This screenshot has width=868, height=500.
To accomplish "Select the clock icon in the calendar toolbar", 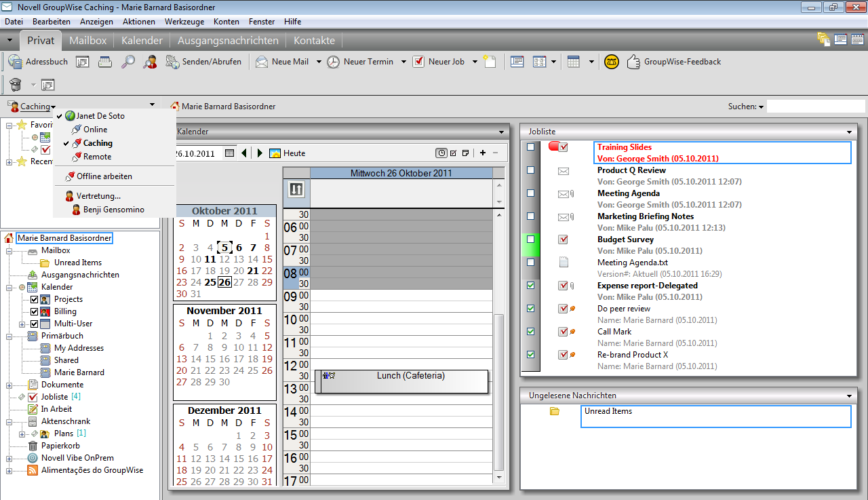I will [441, 153].
